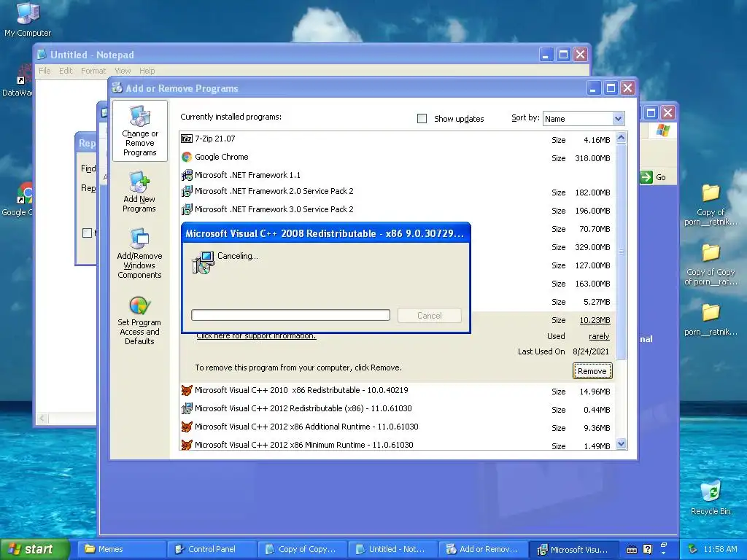Select the 'Copy of Copy of porn__rat' folder
Screen dimensions: 747x560
pyautogui.click(x=711, y=265)
